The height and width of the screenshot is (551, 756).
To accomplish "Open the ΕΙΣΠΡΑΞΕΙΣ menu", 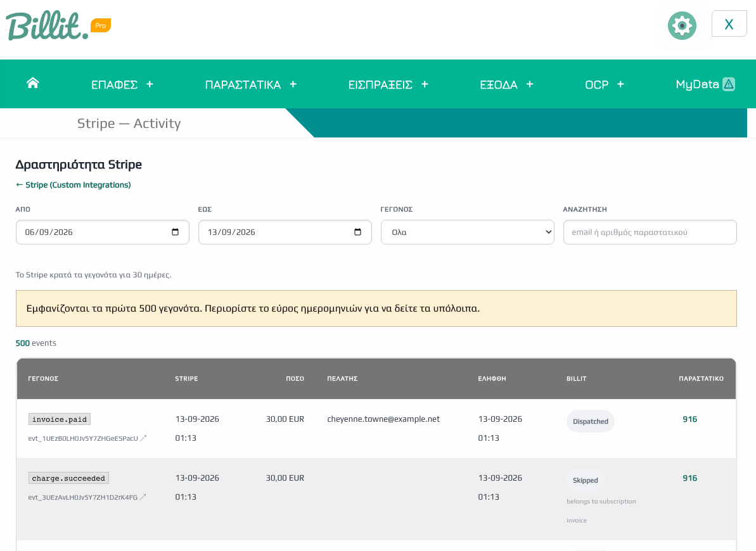I will (x=380, y=85).
